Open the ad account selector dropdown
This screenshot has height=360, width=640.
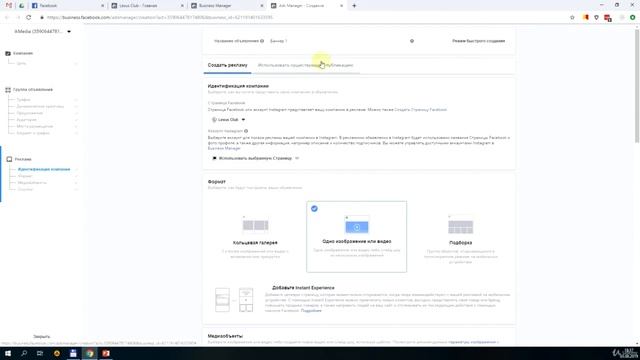tap(42, 31)
